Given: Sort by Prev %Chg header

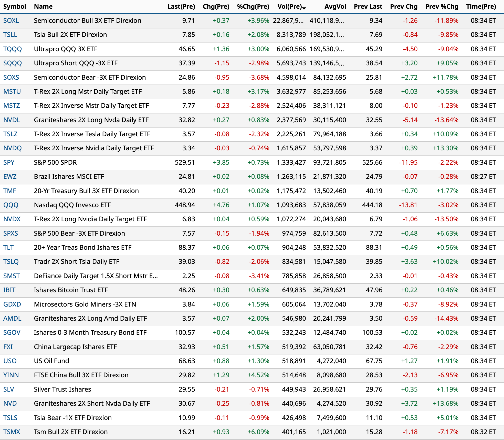Looking at the screenshot, I should pos(442,7).
